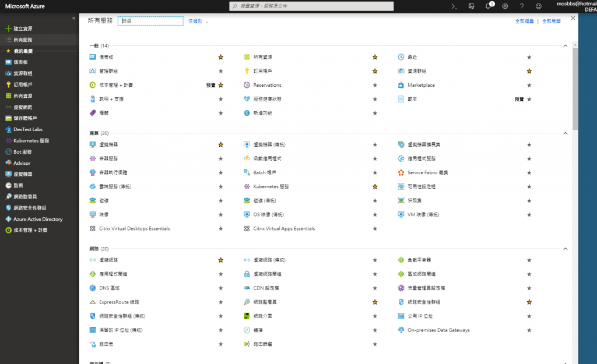
Task: Open the feedback smiley icon
Action: pyautogui.click(x=538, y=6)
